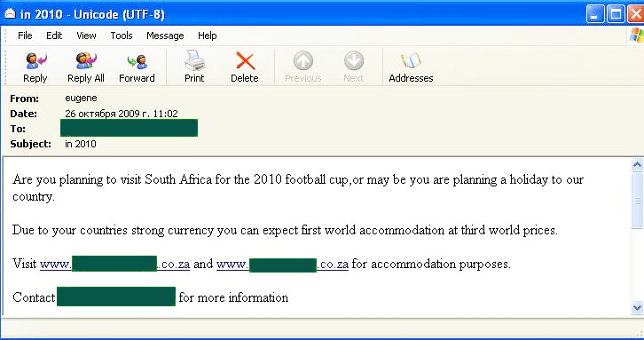Delete the message with the red X icon

click(x=245, y=61)
